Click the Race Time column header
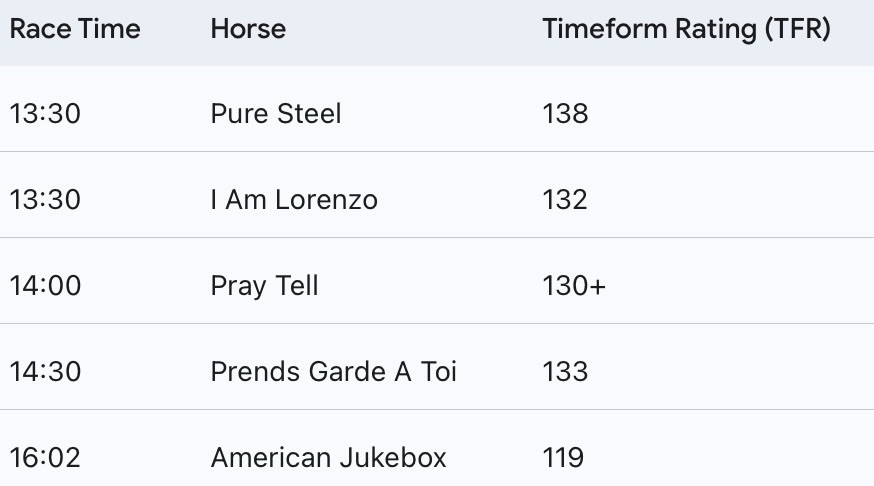This screenshot has height=486, width=874. coord(75,29)
